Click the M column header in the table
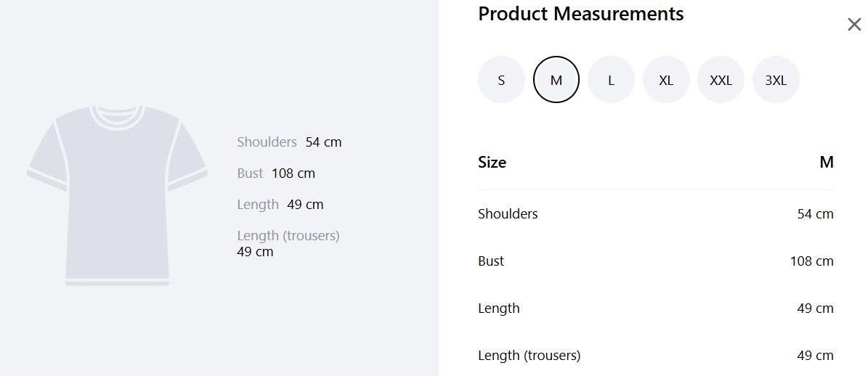Screen dimensions: 868x376 point(826,163)
